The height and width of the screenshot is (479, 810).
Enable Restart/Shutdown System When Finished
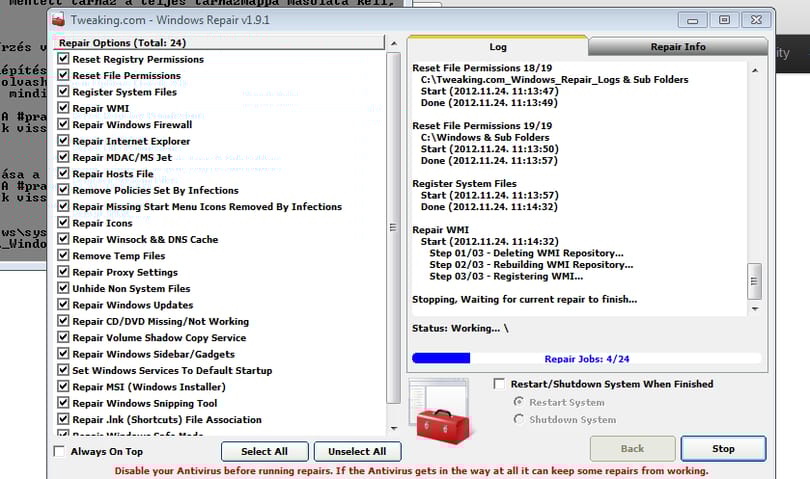(499, 384)
